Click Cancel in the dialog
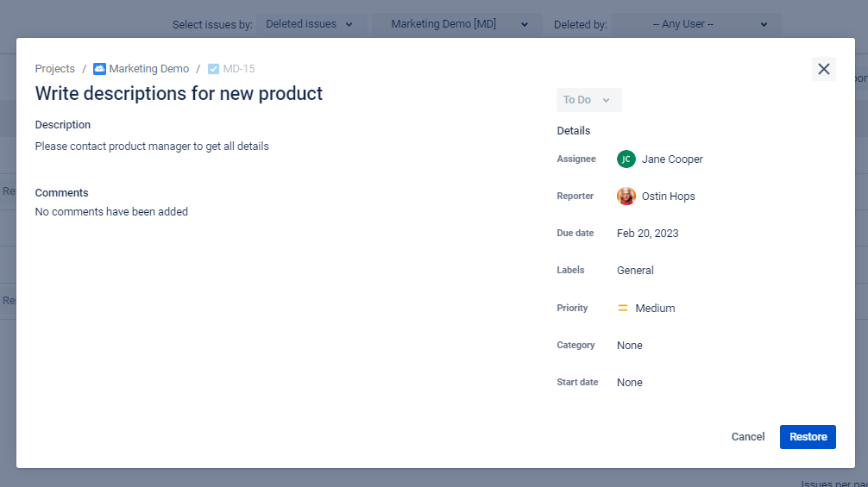This screenshot has width=868, height=487. tap(747, 437)
